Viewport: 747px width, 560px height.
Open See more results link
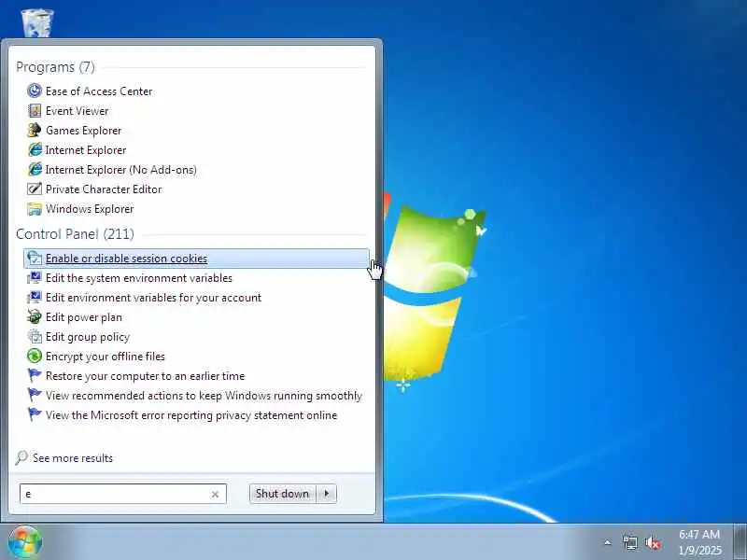(x=73, y=458)
